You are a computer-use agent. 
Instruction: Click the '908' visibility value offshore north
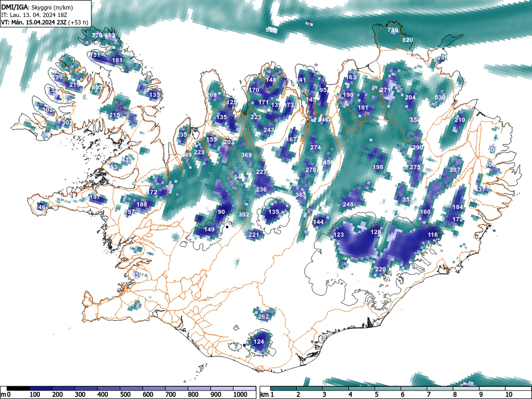coord(271,30)
